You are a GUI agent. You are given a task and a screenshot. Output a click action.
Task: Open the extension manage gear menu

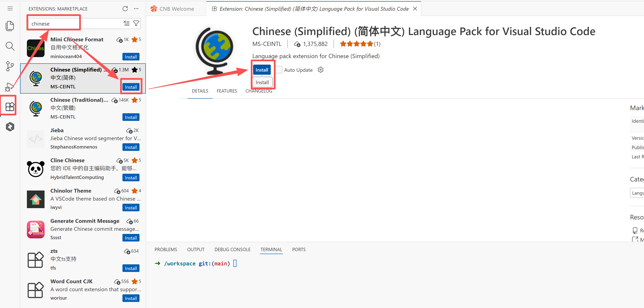tap(321, 70)
